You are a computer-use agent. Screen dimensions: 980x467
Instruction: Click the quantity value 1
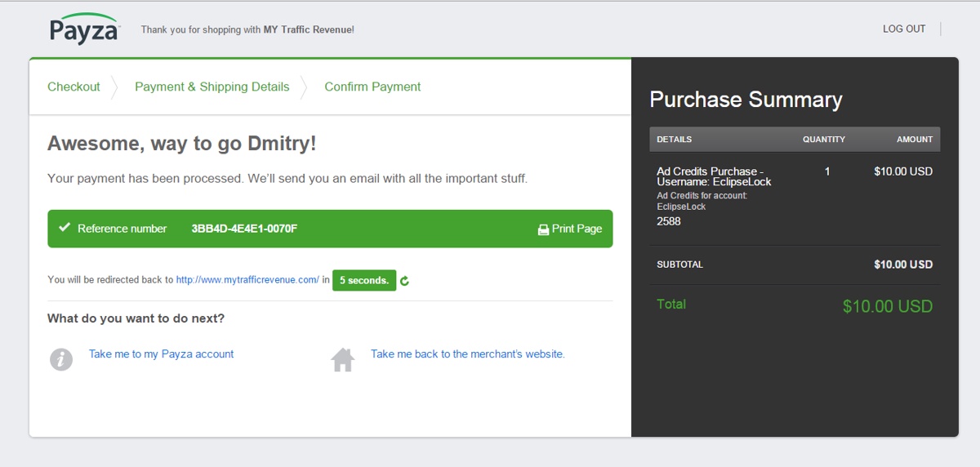[827, 171]
